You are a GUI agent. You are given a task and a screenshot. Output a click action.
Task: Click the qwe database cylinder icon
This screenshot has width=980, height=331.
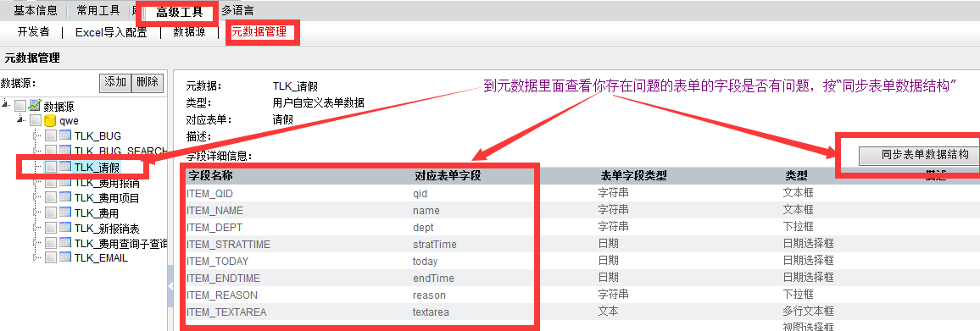pos(51,120)
